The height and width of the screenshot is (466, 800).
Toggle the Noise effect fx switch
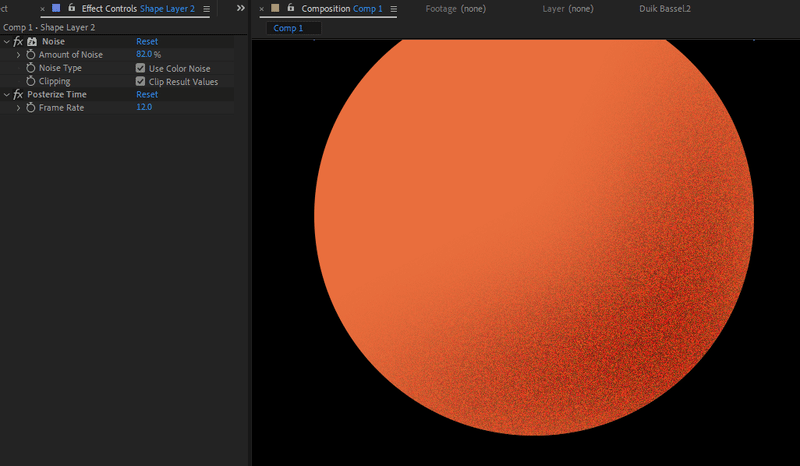point(18,42)
